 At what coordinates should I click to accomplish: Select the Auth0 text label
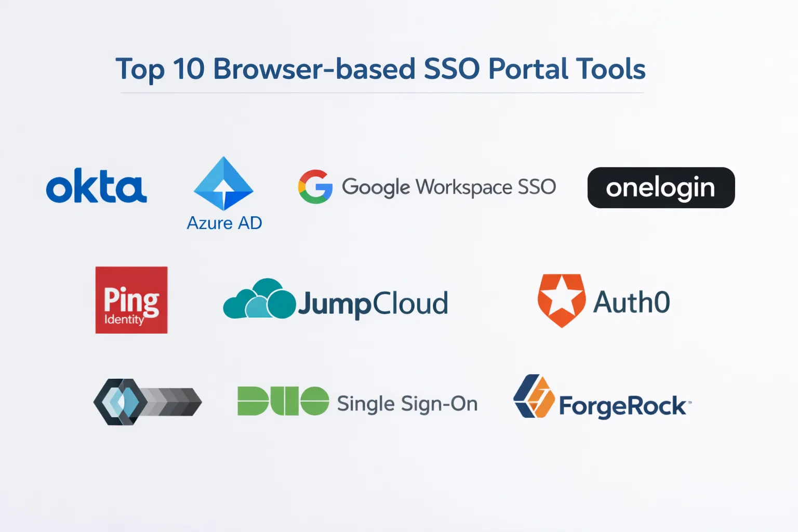[631, 302]
